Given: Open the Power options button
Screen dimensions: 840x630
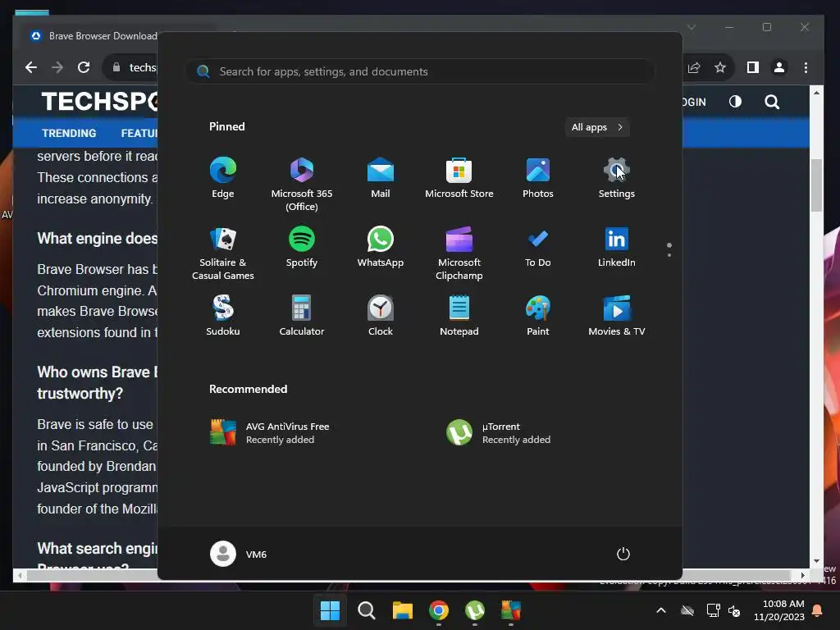Looking at the screenshot, I should pos(623,554).
